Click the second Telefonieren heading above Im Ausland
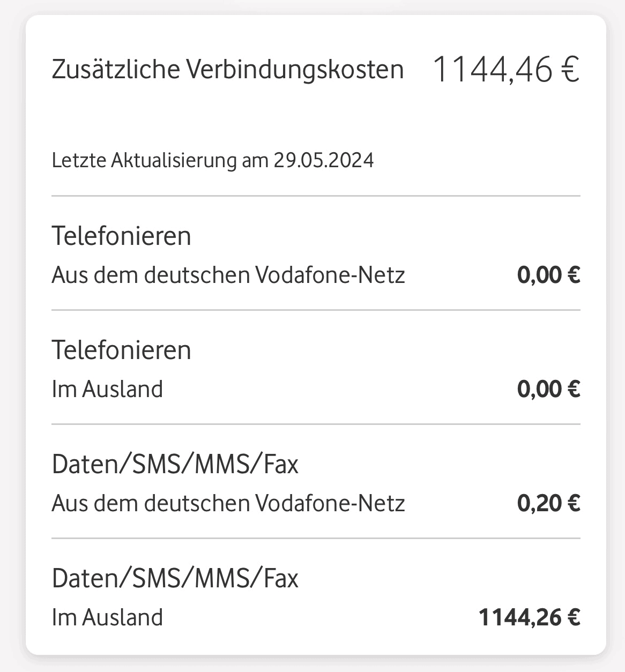625x672 pixels. coord(121,350)
